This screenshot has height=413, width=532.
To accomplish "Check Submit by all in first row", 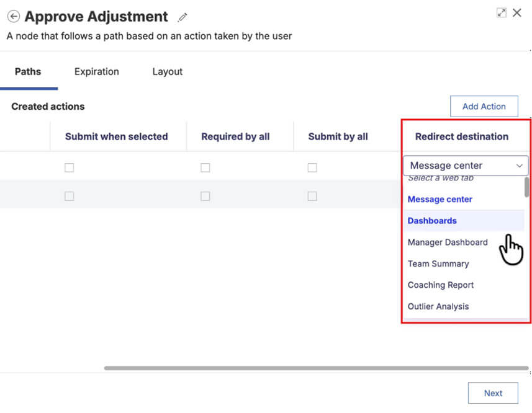I will [312, 167].
